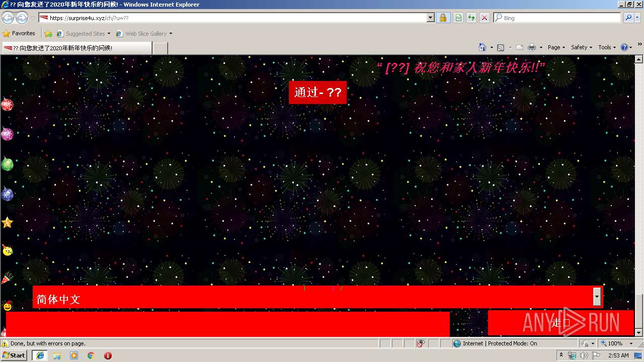Open Chrome from the taskbar
Screen dimensions: 644x362
click(x=91, y=355)
